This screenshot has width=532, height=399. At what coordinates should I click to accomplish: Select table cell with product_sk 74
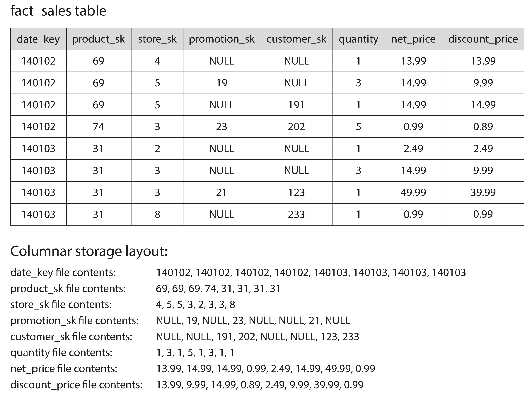pyautogui.click(x=99, y=127)
